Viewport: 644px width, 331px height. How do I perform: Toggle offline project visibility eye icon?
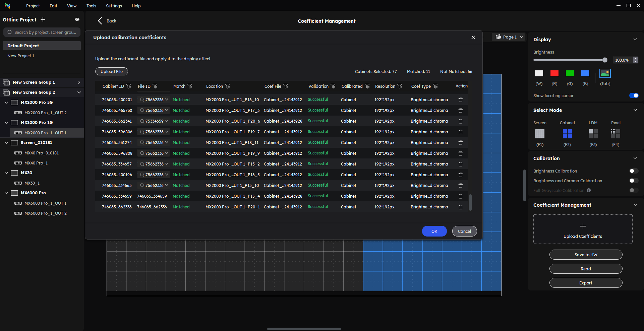coord(77,20)
